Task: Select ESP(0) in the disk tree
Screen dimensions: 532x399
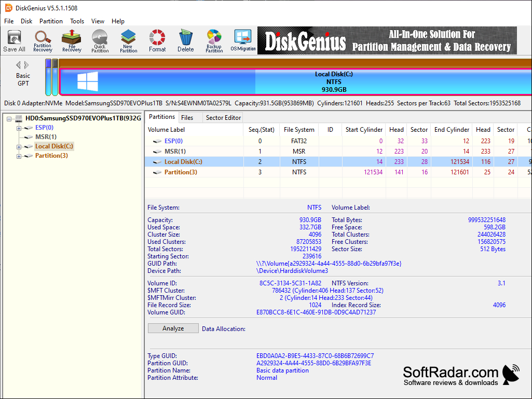Action: click(x=45, y=128)
